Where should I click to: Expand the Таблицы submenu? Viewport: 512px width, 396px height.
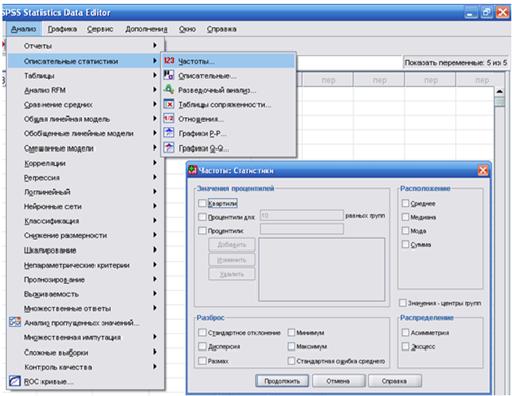tap(86, 76)
